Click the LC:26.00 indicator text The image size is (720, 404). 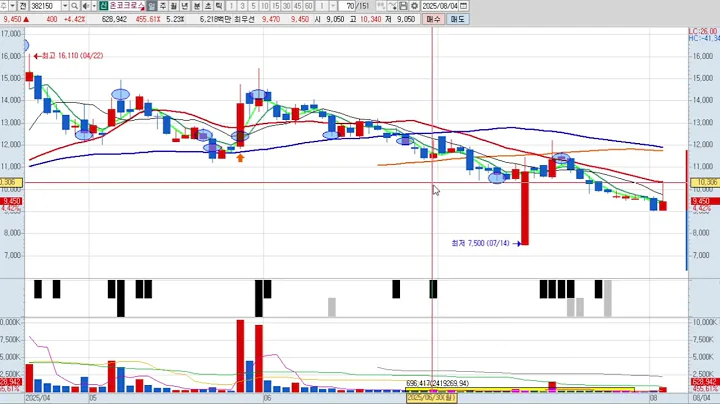coord(703,31)
